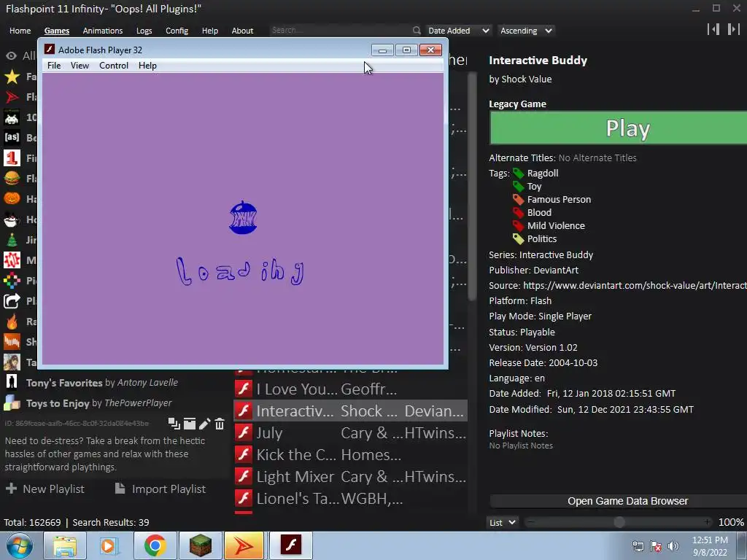Open View menu in Adobe Flash Player
The width and height of the screenshot is (747, 560).
[80, 65]
